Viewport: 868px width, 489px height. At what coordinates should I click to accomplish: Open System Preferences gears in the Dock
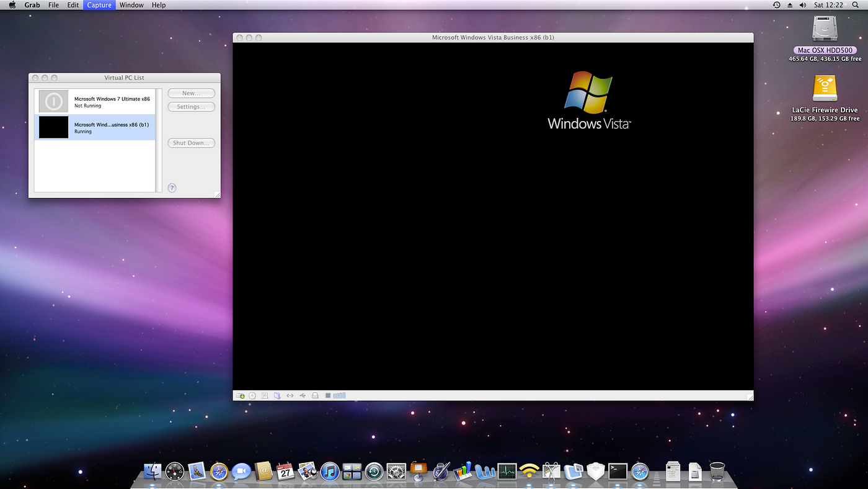[396, 472]
